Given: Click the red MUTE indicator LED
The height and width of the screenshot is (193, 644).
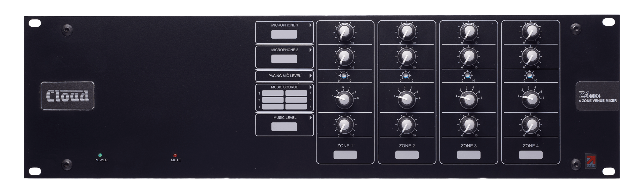Looking at the screenshot, I should point(175,155).
